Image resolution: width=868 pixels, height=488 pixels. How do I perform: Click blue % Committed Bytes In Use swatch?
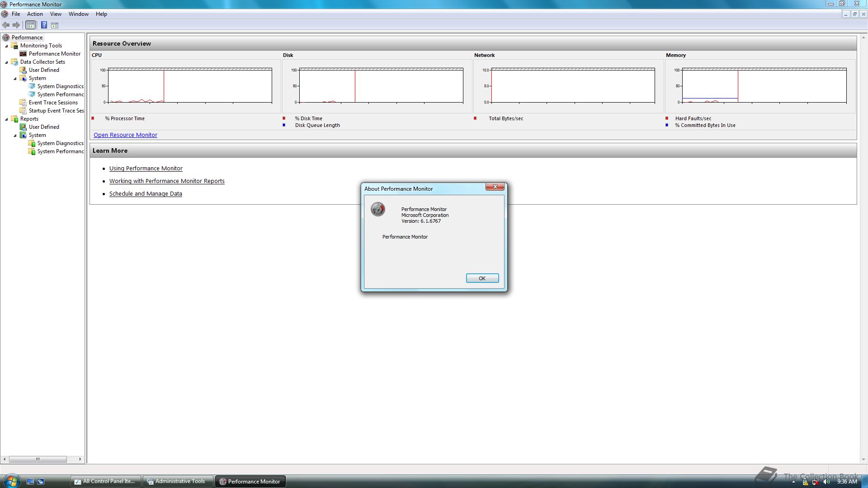pos(667,125)
